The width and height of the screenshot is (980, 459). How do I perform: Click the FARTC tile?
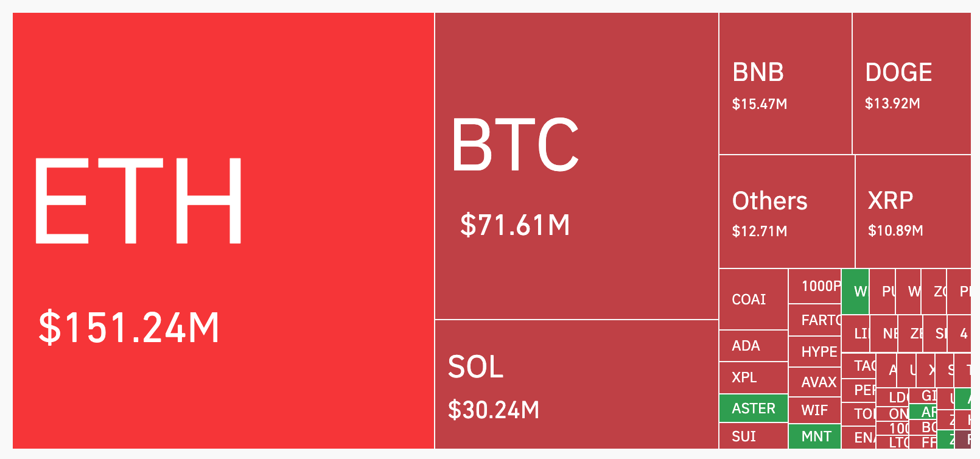(815, 320)
